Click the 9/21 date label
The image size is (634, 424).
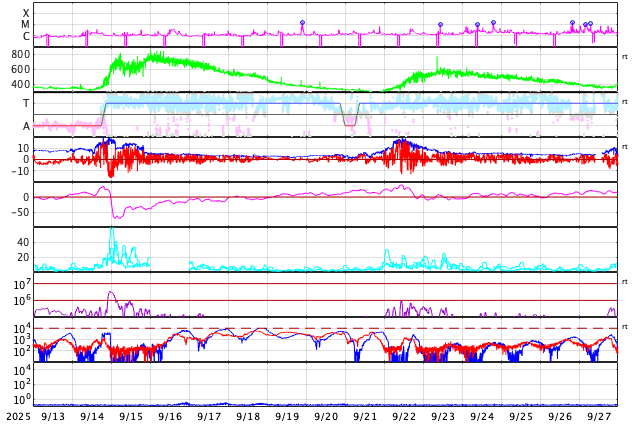[x=365, y=416]
